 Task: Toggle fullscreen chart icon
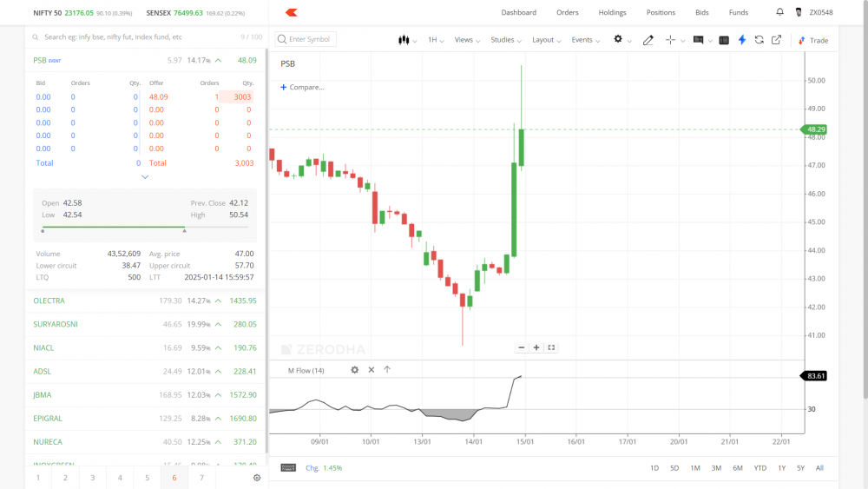click(x=551, y=347)
